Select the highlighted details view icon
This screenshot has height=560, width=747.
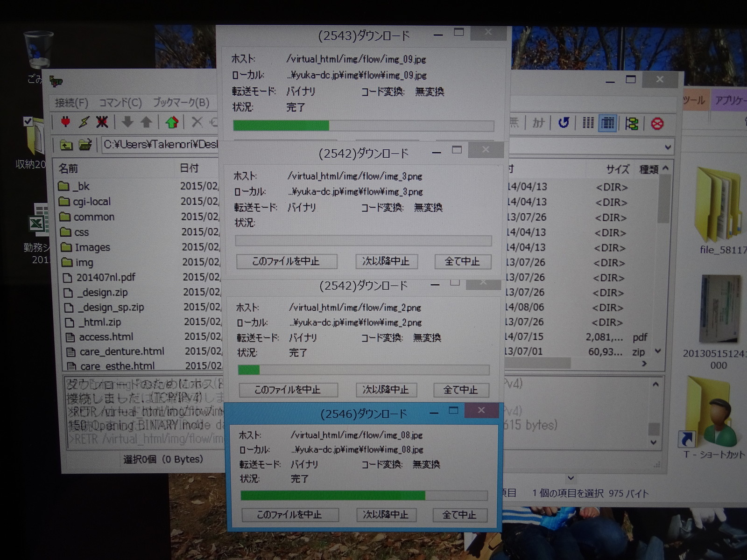coord(607,123)
